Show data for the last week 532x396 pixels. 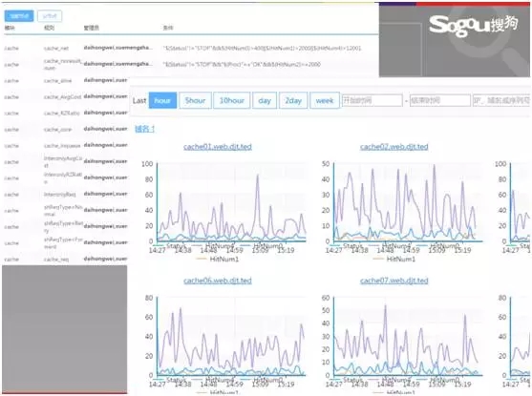click(x=325, y=100)
